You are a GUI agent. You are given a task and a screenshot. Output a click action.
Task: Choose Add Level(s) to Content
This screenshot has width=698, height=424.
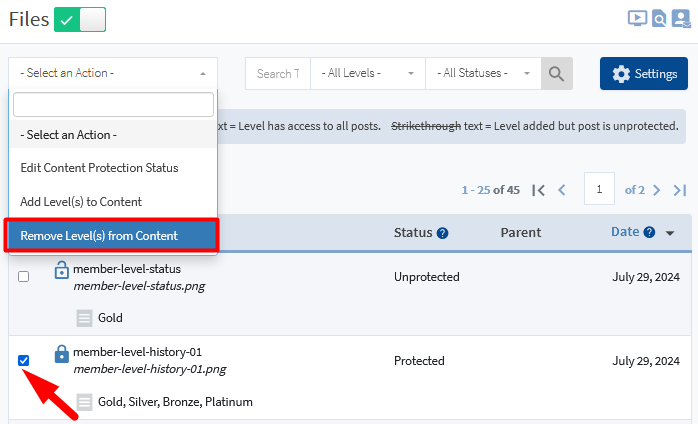(114, 202)
